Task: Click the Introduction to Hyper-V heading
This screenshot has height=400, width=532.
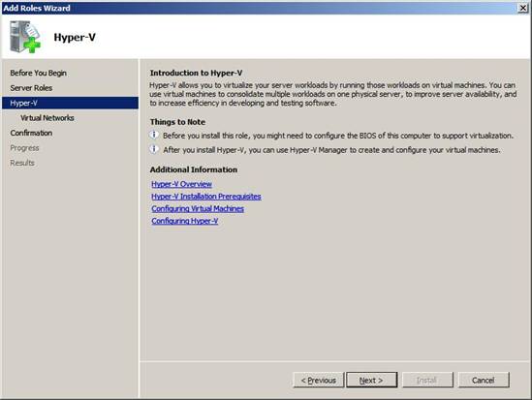Action: coord(196,73)
